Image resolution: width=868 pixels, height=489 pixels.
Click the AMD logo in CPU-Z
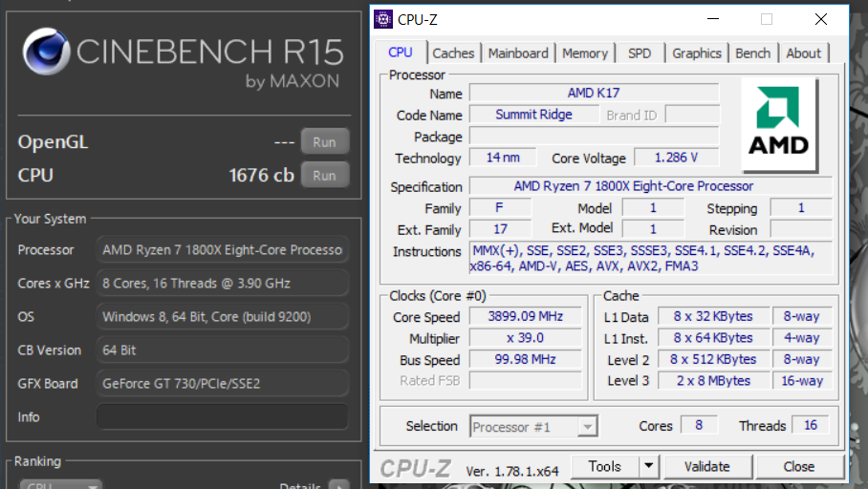click(779, 124)
